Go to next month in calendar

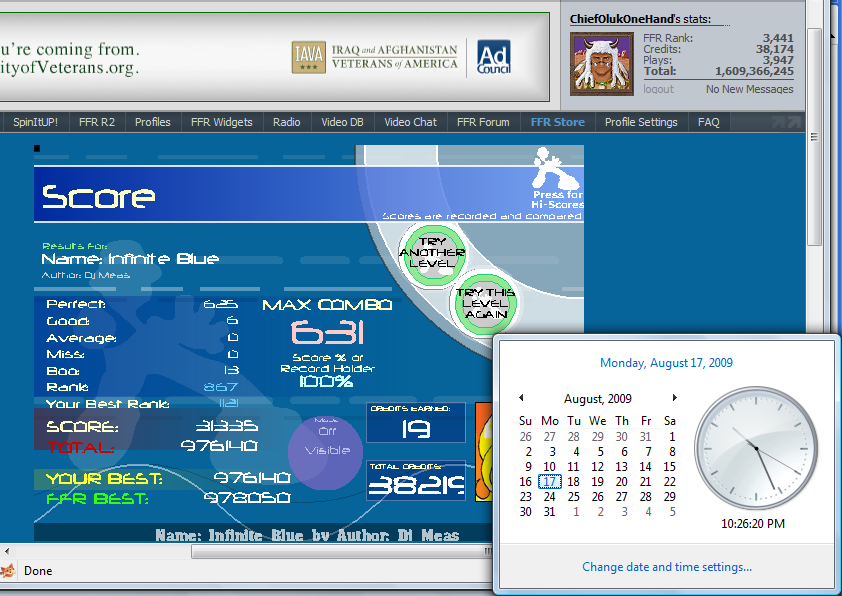point(675,398)
